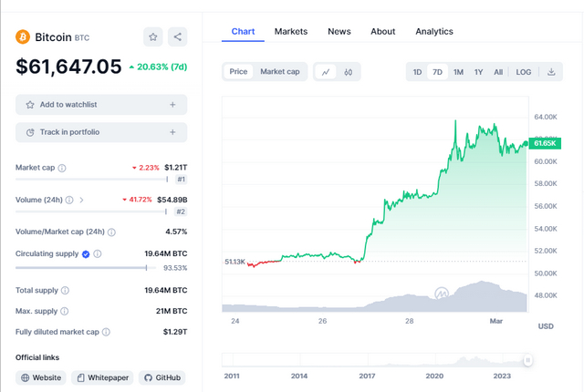Switch to the Chart tab
This screenshot has height=392, width=584.
pyautogui.click(x=243, y=32)
